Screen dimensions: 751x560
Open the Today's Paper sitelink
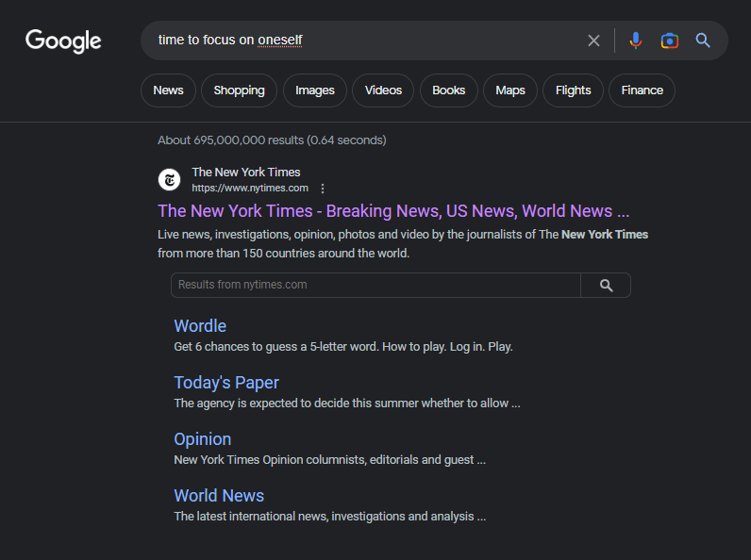point(226,383)
